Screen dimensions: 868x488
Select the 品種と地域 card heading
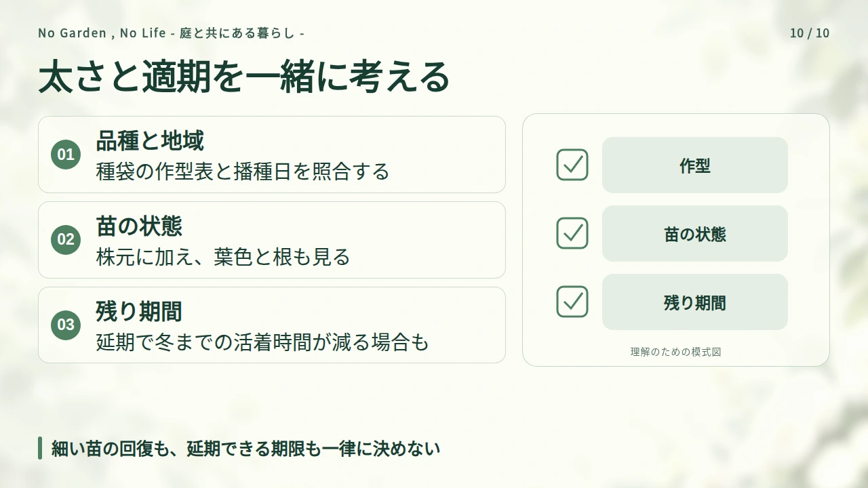150,141
